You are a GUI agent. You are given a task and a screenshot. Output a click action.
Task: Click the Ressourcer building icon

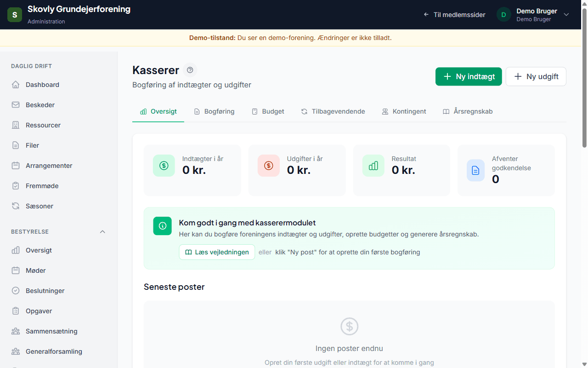pyautogui.click(x=16, y=125)
